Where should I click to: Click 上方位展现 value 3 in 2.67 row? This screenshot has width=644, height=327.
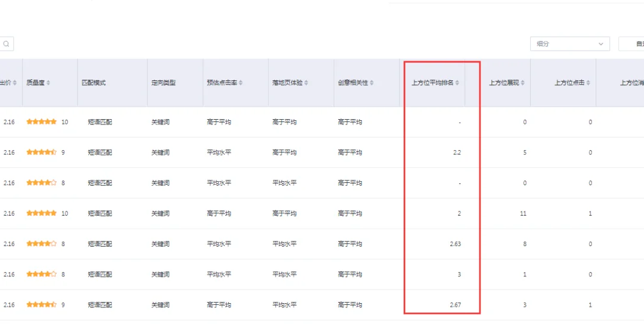pos(525,305)
